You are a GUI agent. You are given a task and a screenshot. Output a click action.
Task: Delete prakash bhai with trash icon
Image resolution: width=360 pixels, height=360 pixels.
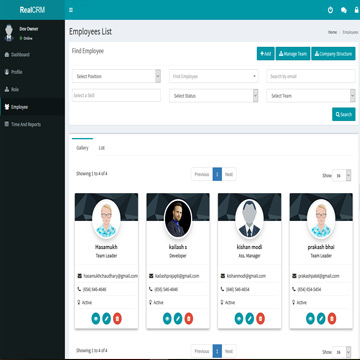[x=332, y=319]
